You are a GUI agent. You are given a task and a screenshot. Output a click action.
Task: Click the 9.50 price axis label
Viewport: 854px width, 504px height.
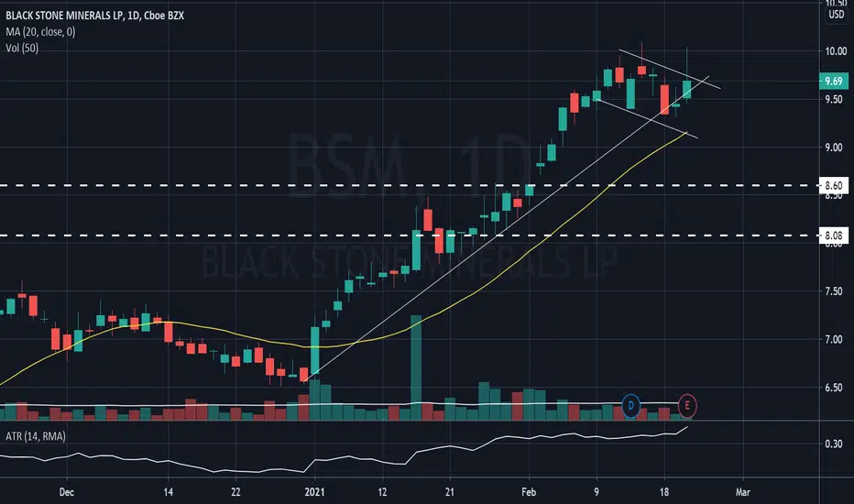(x=833, y=99)
